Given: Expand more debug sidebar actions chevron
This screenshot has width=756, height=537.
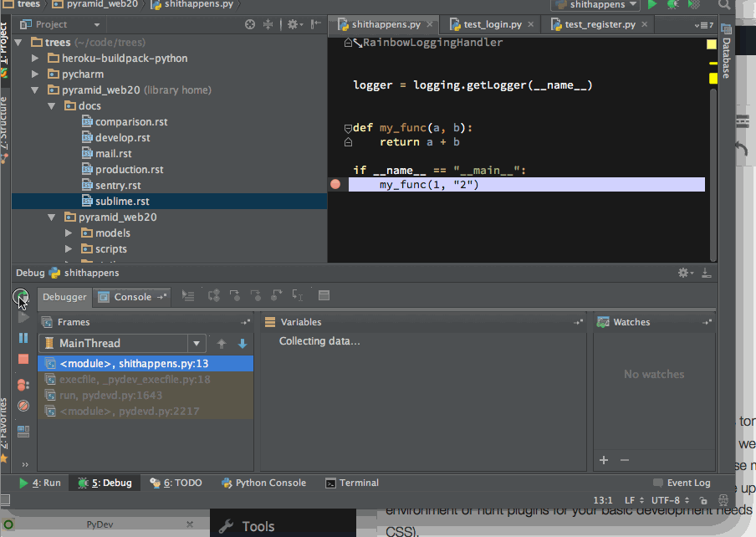Looking at the screenshot, I should [x=25, y=465].
